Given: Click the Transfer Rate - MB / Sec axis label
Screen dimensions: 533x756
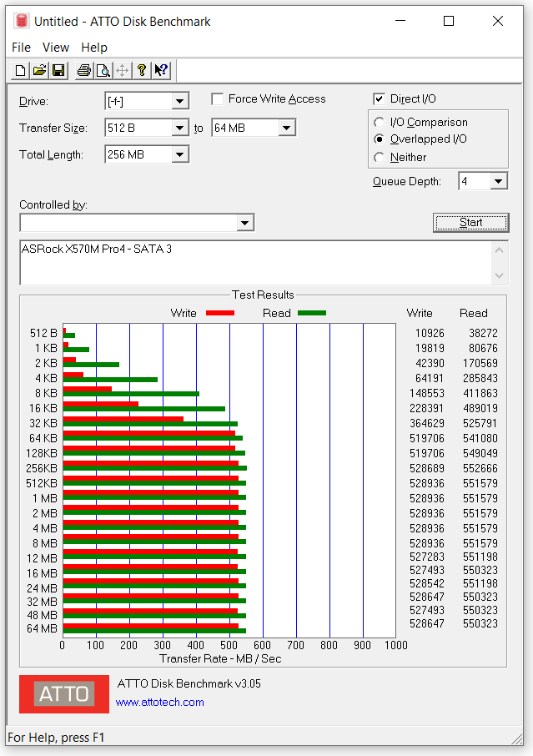Looking at the screenshot, I should click(220, 658).
